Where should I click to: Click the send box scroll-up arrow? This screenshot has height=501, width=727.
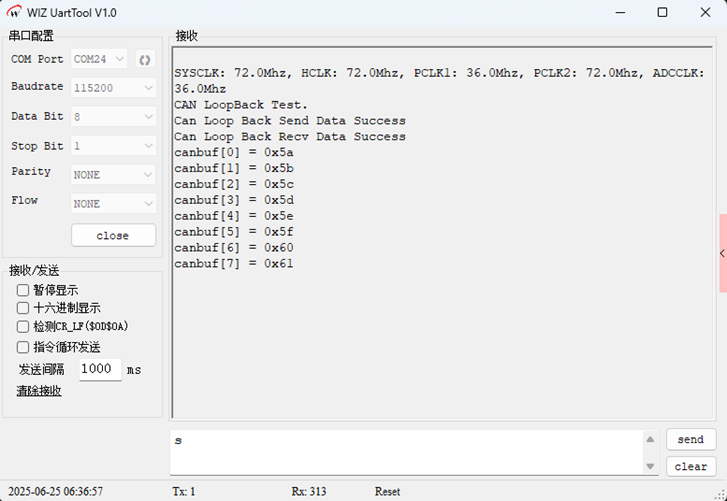pos(651,440)
